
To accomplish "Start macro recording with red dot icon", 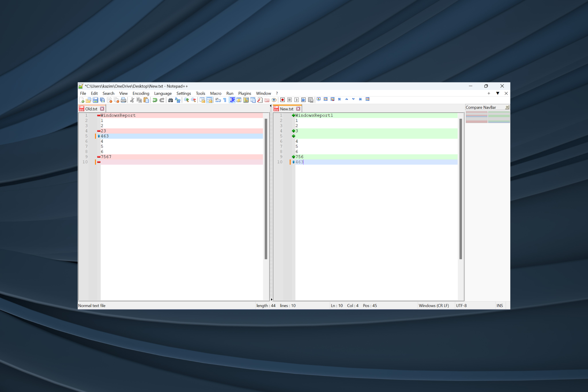I will click(x=282, y=100).
